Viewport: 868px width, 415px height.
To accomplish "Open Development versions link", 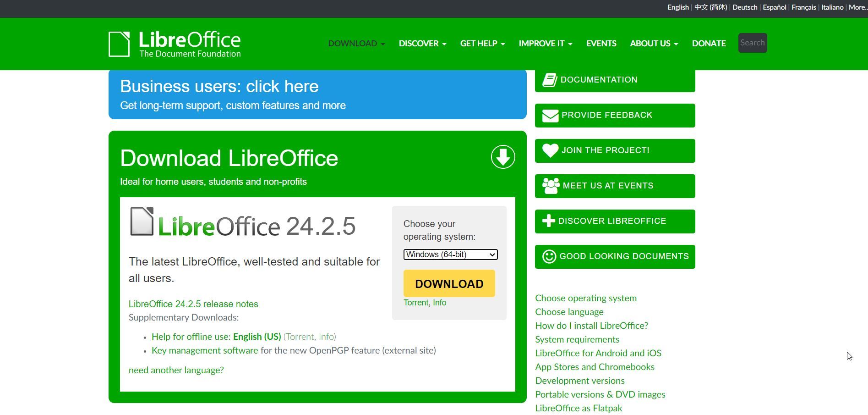I will [580, 381].
